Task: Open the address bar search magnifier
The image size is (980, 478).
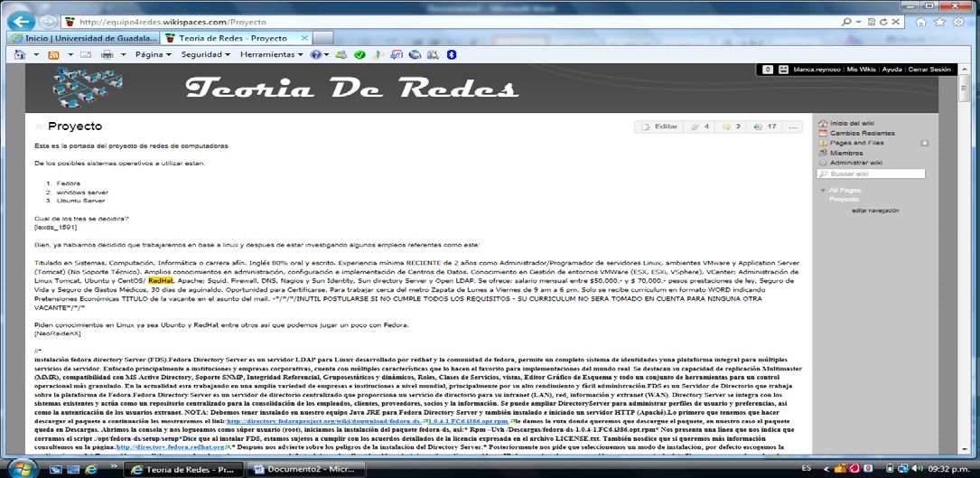Action: [846, 22]
